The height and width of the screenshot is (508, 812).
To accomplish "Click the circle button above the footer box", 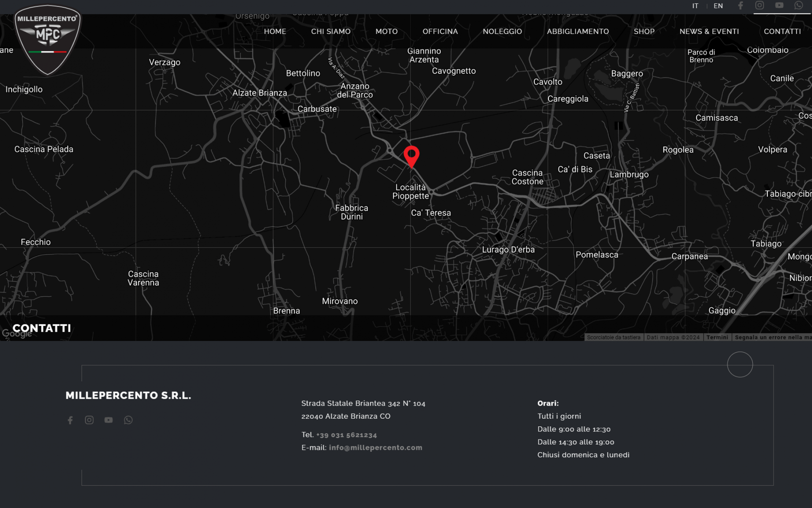I will [x=740, y=364].
